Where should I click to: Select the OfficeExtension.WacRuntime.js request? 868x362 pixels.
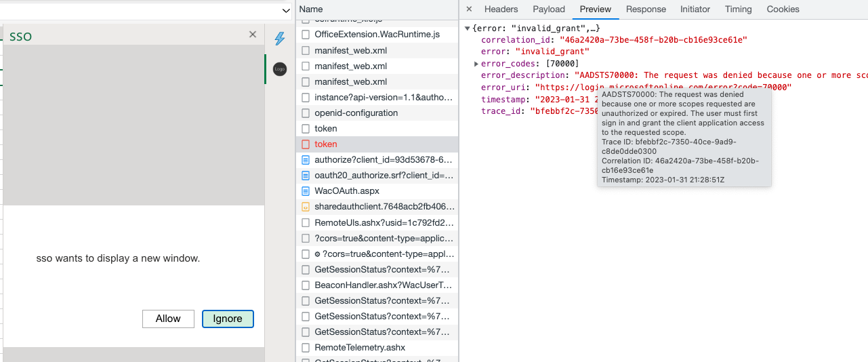click(377, 34)
